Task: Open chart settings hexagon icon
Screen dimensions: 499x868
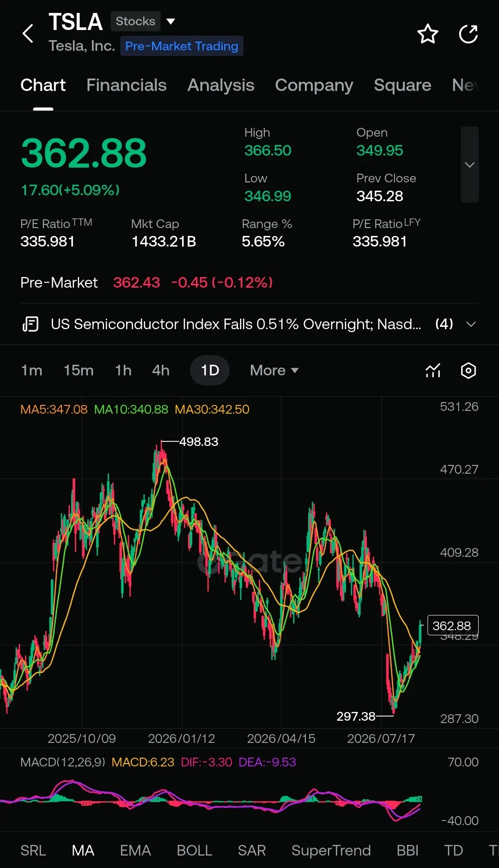Action: tap(469, 370)
